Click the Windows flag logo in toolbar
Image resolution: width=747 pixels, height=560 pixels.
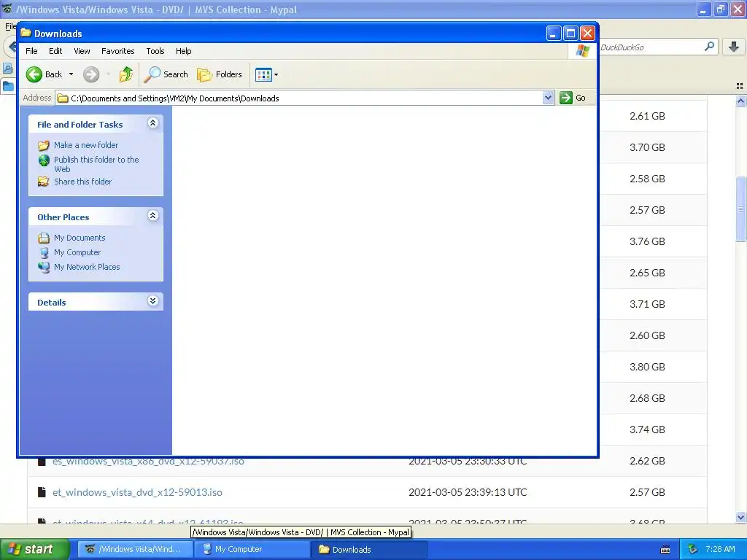coord(583,50)
